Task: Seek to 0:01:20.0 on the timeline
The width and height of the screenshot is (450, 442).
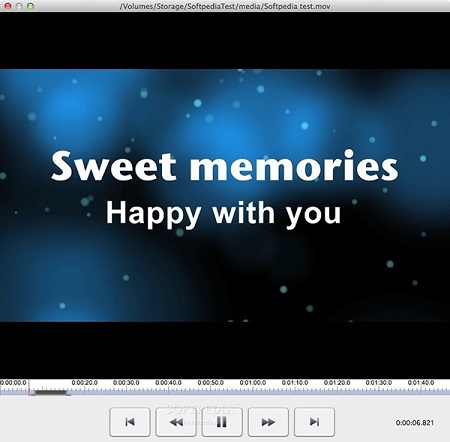Action: coord(337,383)
